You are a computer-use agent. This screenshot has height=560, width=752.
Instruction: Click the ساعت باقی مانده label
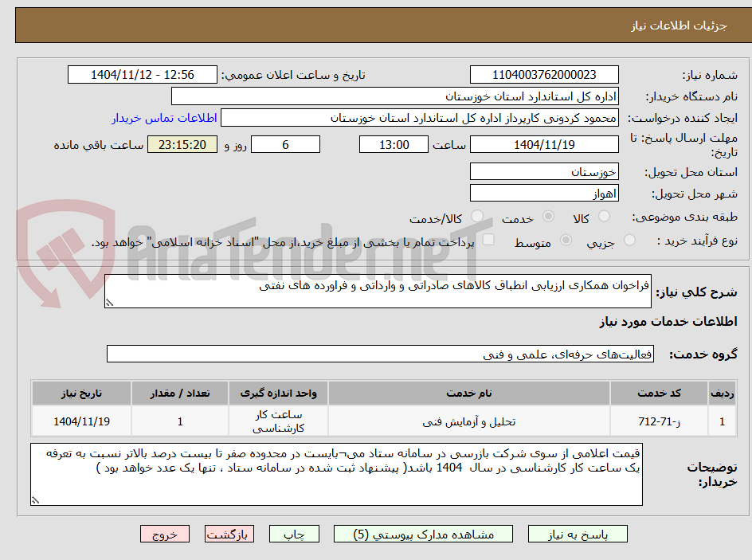[99, 145]
